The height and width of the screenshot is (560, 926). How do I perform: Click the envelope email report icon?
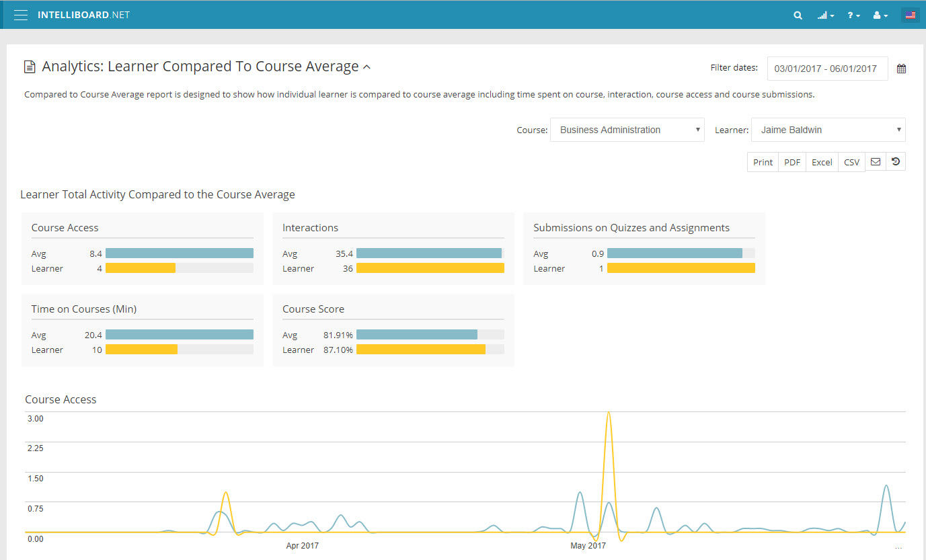(x=876, y=162)
